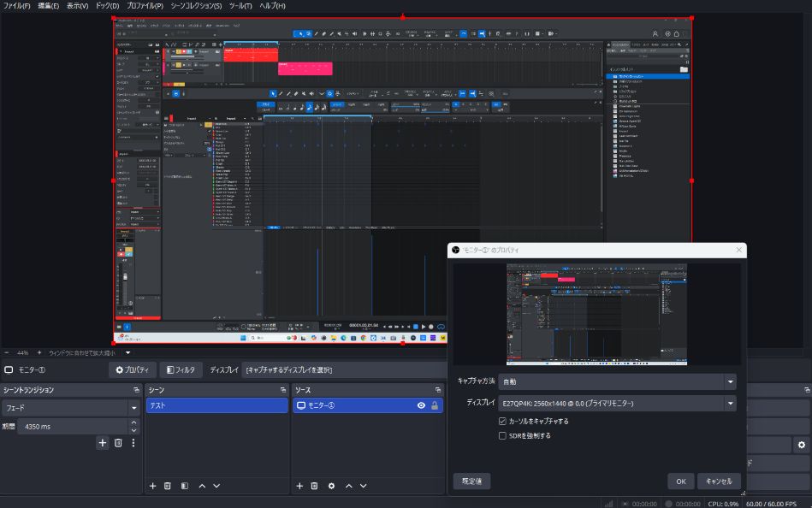Add a new source with the plus icon
812x508 pixels.
(299, 486)
